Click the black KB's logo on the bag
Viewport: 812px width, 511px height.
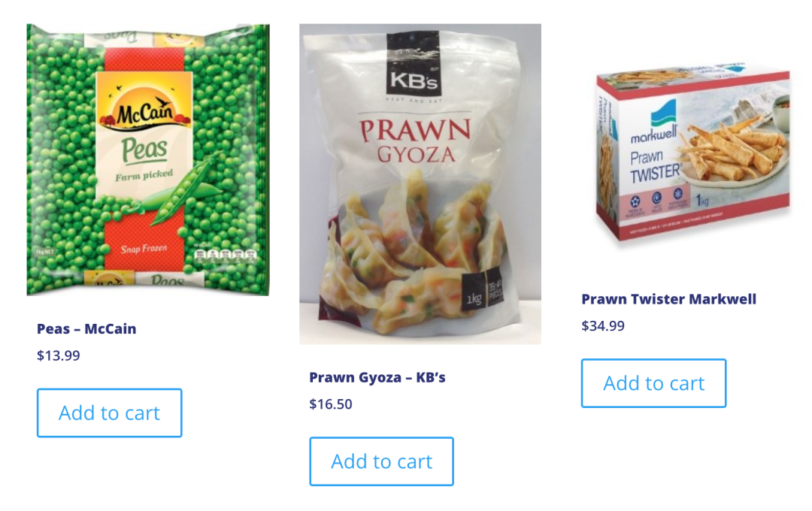tap(414, 64)
